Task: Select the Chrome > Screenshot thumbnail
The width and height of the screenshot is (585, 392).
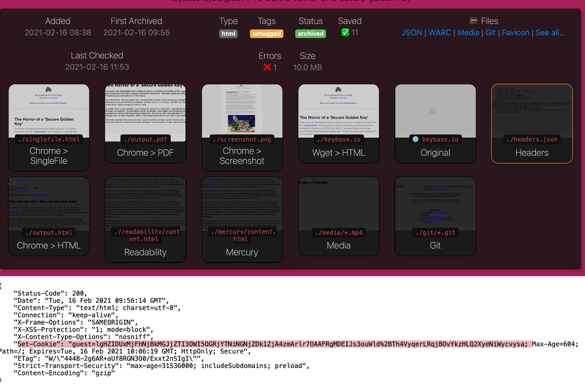Action: [242, 124]
